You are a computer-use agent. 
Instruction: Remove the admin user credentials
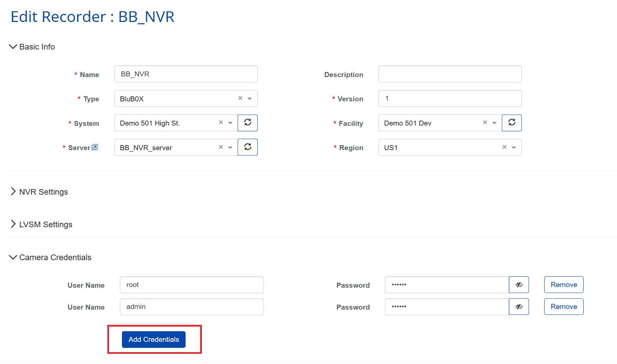coord(563,307)
